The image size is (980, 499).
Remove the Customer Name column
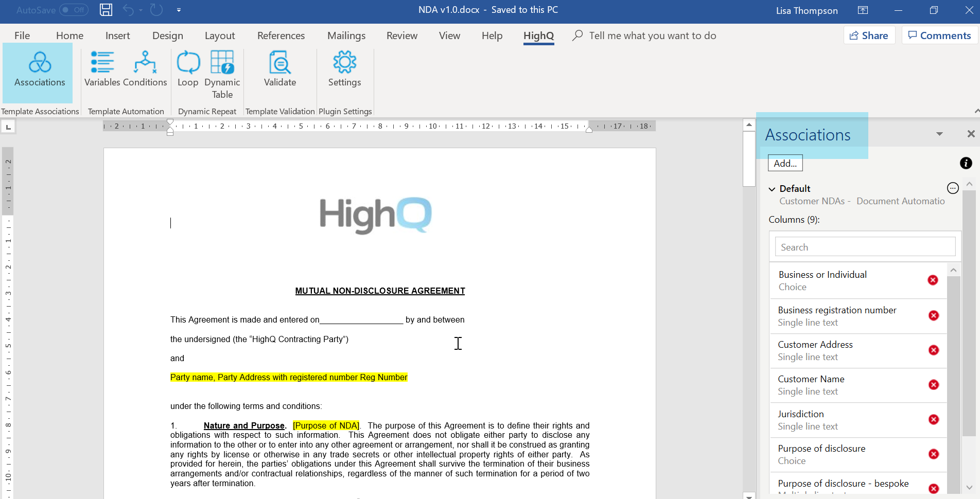click(934, 385)
